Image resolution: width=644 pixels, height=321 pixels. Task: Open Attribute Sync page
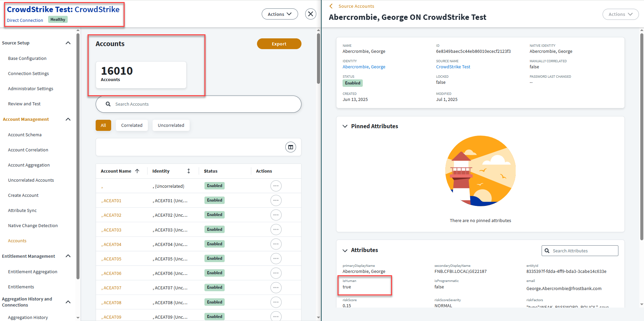click(x=22, y=210)
